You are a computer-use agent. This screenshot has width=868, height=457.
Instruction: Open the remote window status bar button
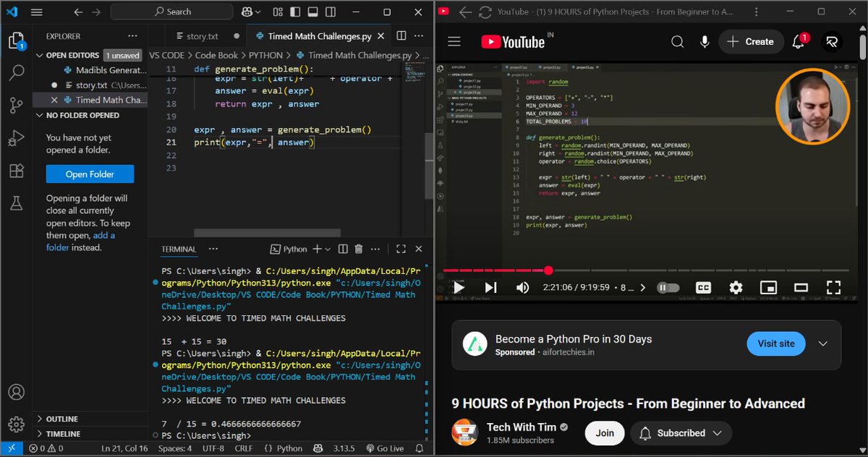point(12,449)
